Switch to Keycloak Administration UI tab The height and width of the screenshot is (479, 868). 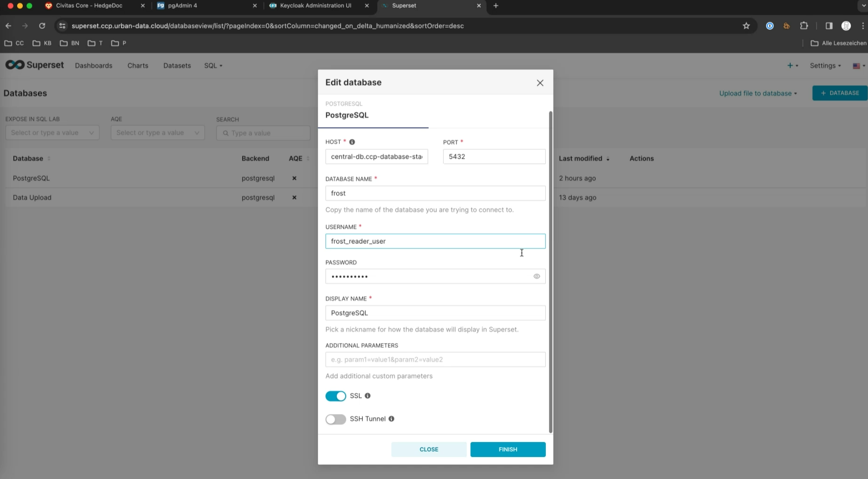click(319, 6)
